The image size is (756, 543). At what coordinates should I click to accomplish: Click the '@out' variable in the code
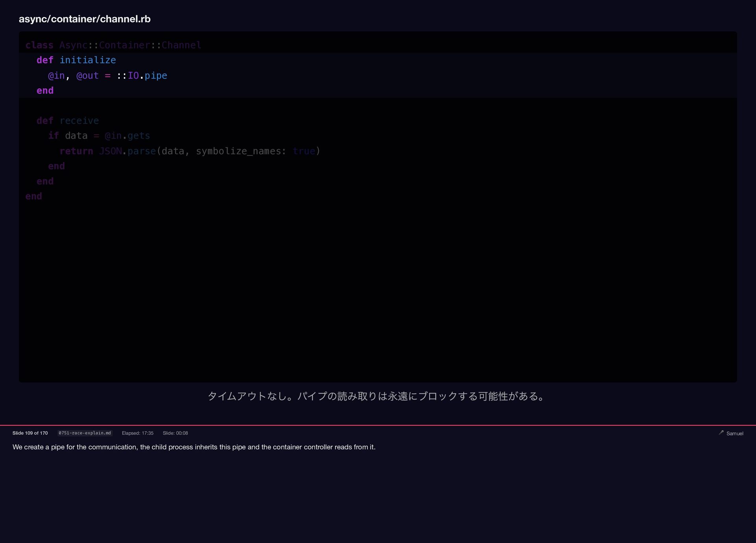tap(87, 76)
